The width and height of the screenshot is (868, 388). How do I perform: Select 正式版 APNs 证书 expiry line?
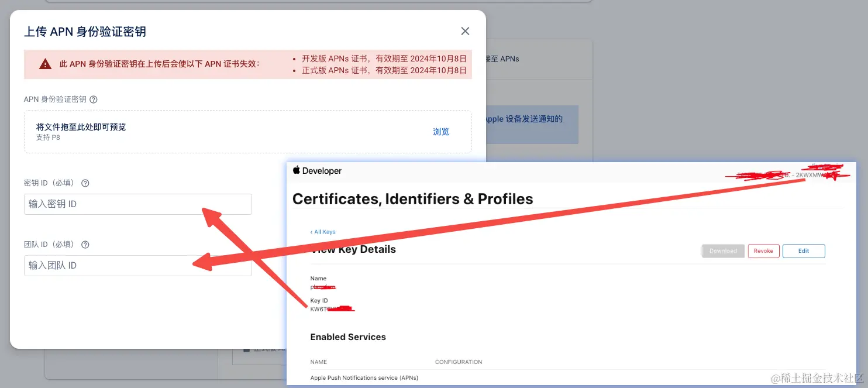coord(384,70)
